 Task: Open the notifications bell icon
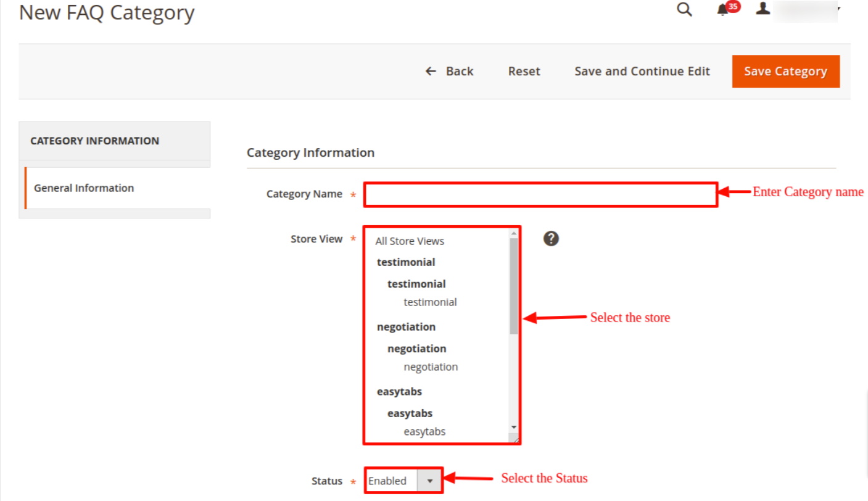pyautogui.click(x=723, y=10)
